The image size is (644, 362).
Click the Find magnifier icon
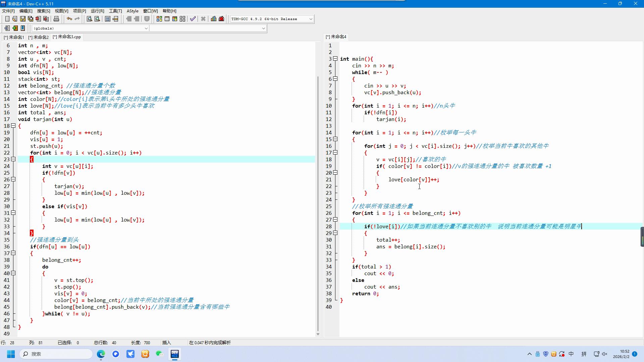(89, 19)
